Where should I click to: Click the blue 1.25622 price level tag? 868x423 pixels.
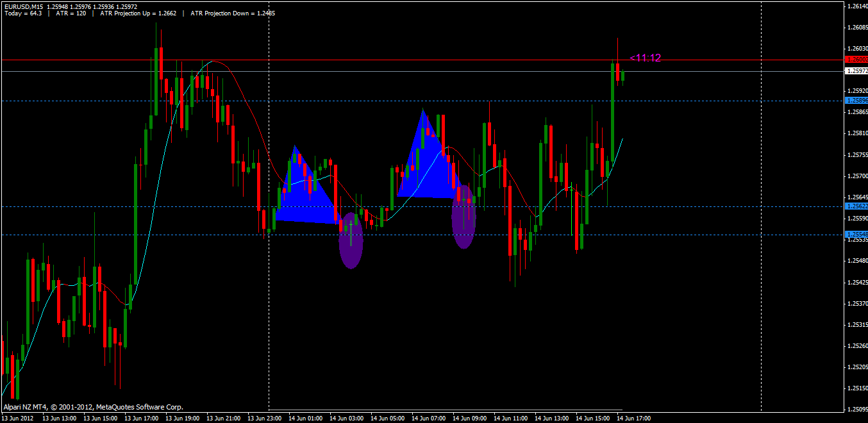856,206
